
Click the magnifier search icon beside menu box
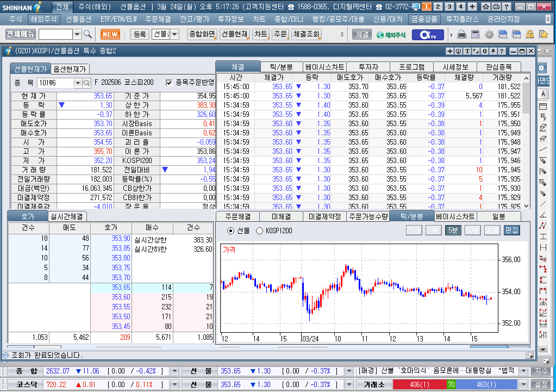(x=88, y=34)
